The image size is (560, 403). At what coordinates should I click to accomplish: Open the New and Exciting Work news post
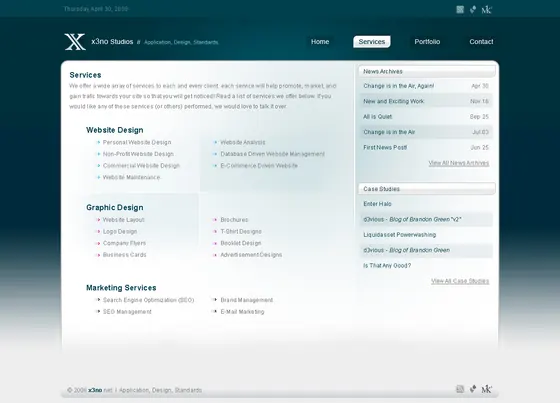tap(394, 101)
